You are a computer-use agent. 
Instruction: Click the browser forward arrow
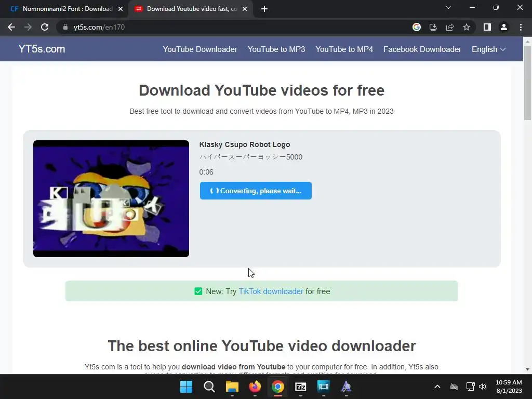[x=28, y=27]
